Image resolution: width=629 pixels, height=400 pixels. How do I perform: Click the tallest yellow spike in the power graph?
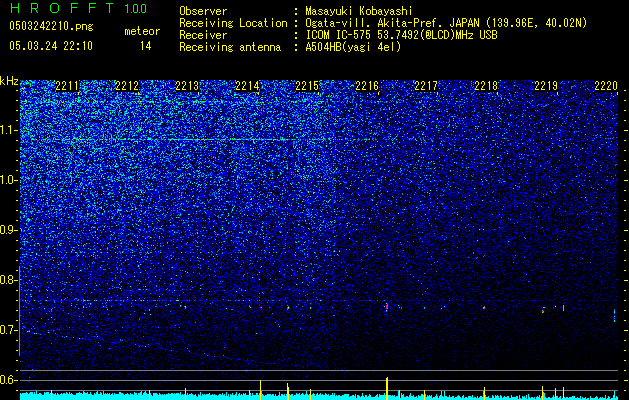pos(387,388)
